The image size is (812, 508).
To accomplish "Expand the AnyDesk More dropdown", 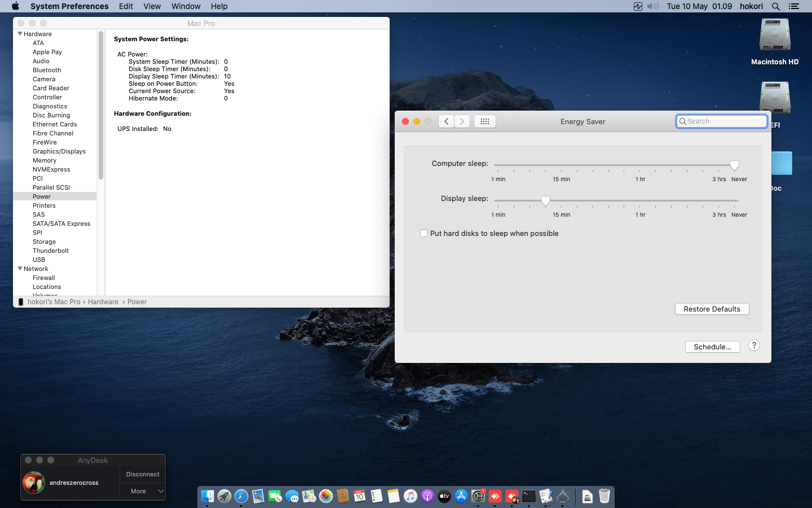I will [x=143, y=491].
